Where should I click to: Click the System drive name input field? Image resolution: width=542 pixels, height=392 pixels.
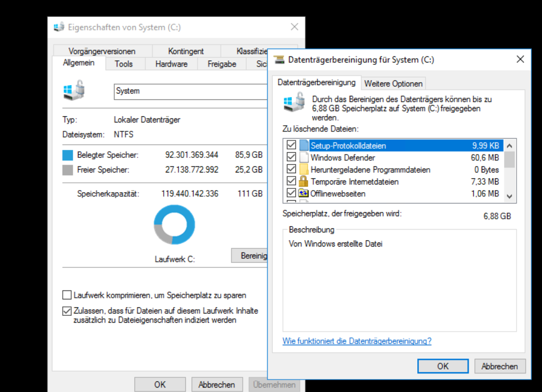pos(191,91)
